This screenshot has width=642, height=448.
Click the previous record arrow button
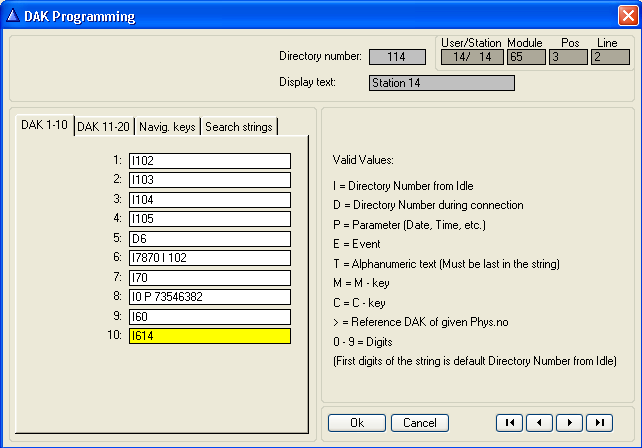click(x=540, y=423)
